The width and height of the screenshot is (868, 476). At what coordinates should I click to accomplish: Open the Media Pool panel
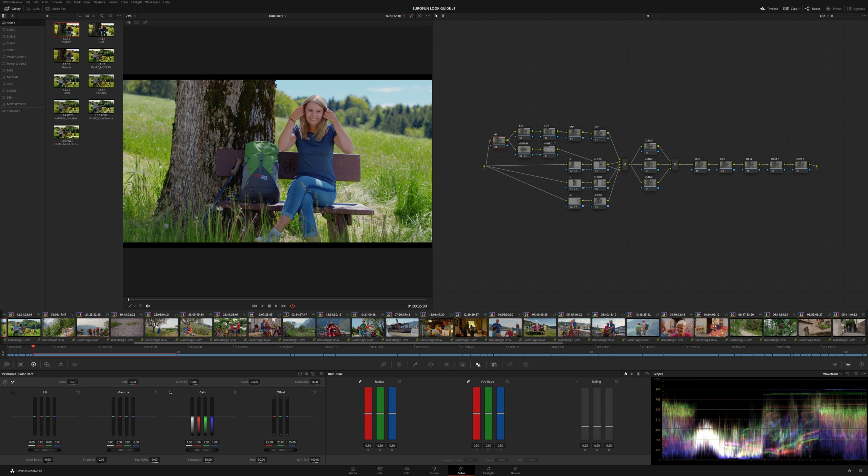pyautogui.click(x=56, y=8)
